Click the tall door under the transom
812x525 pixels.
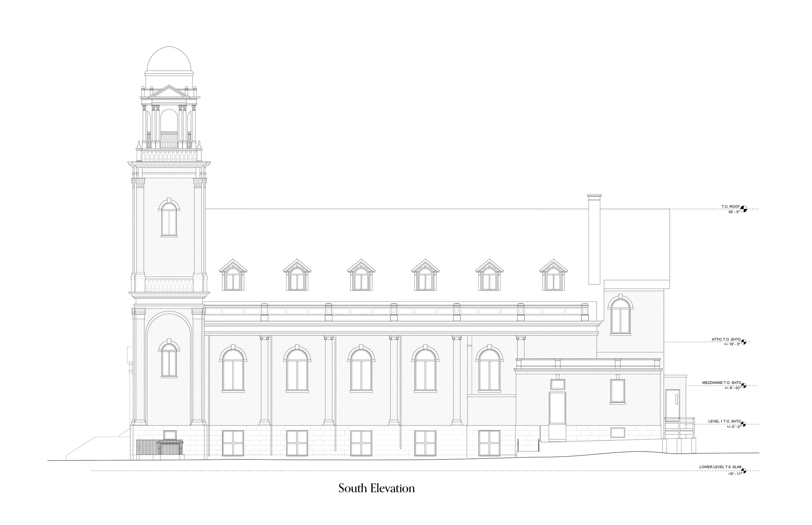[x=557, y=409]
